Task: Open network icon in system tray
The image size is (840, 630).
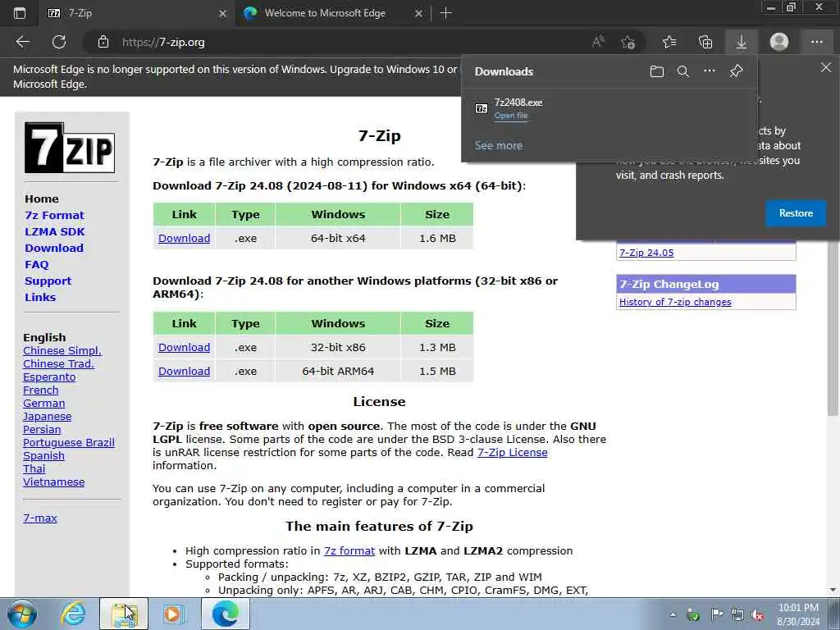Action: click(737, 614)
